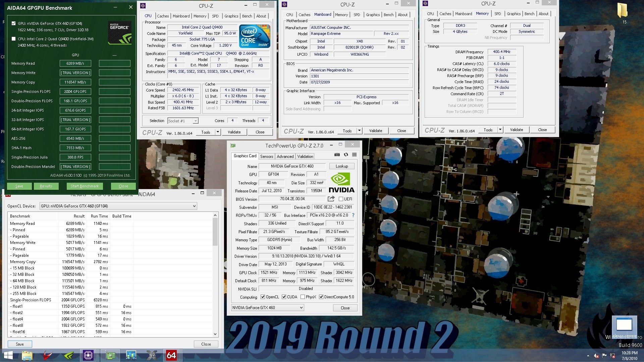Click the Intel Core 2 Quad logo in CPU-Z
644x362 pixels.
254,36
